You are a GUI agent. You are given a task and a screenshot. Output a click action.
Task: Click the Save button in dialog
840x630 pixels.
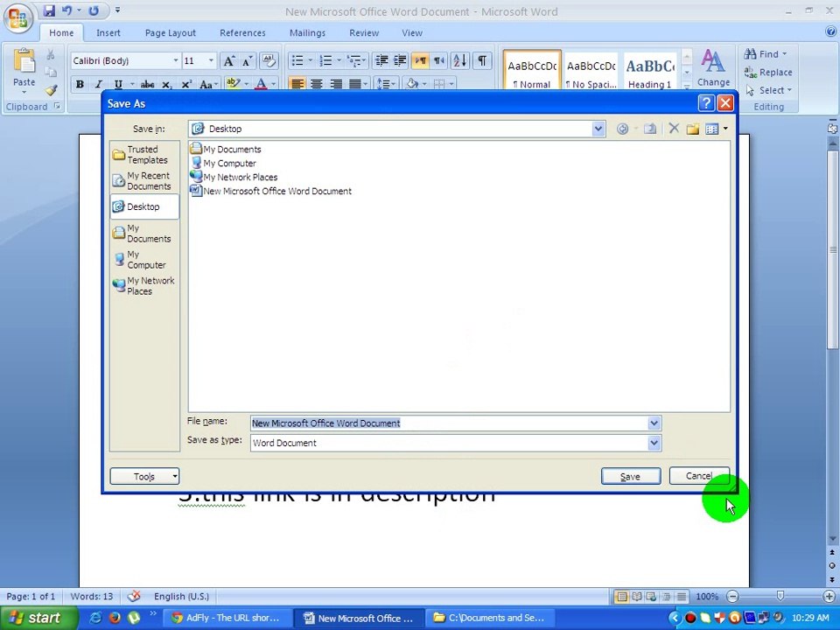(x=631, y=476)
